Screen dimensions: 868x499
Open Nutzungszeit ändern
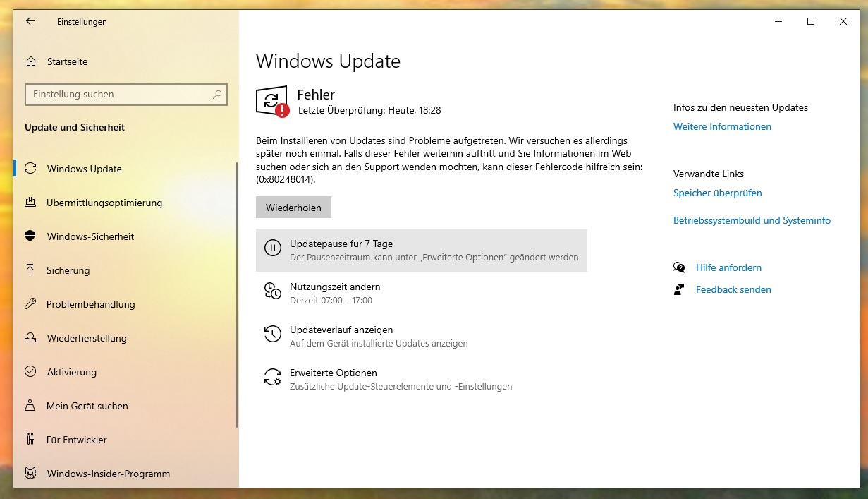(422, 293)
